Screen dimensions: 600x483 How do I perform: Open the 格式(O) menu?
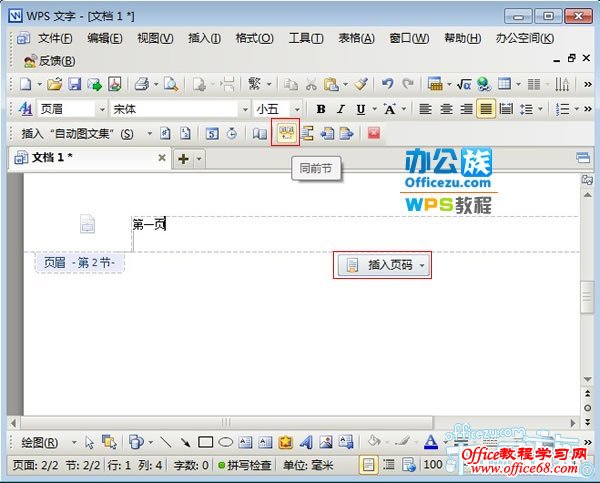(x=254, y=38)
